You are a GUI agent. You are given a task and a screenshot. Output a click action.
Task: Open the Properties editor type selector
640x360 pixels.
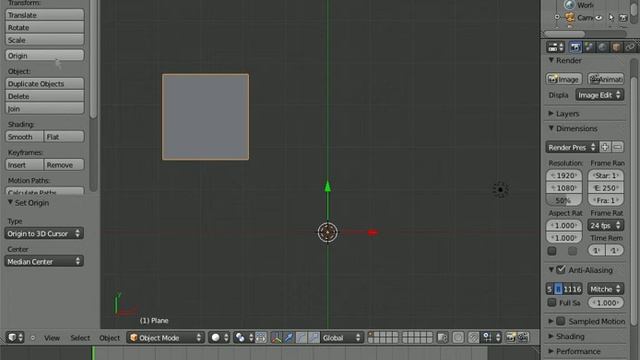pyautogui.click(x=556, y=47)
